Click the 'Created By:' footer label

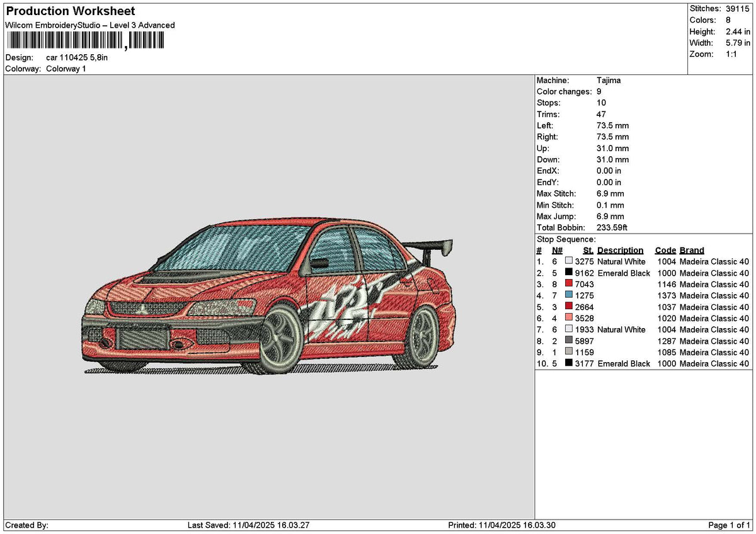point(26,525)
